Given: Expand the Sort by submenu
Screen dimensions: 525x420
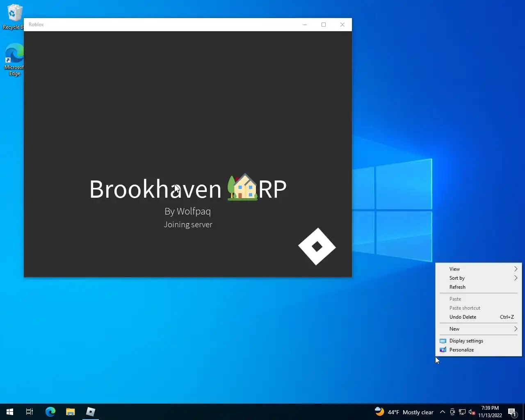Looking at the screenshot, I should tap(479, 278).
